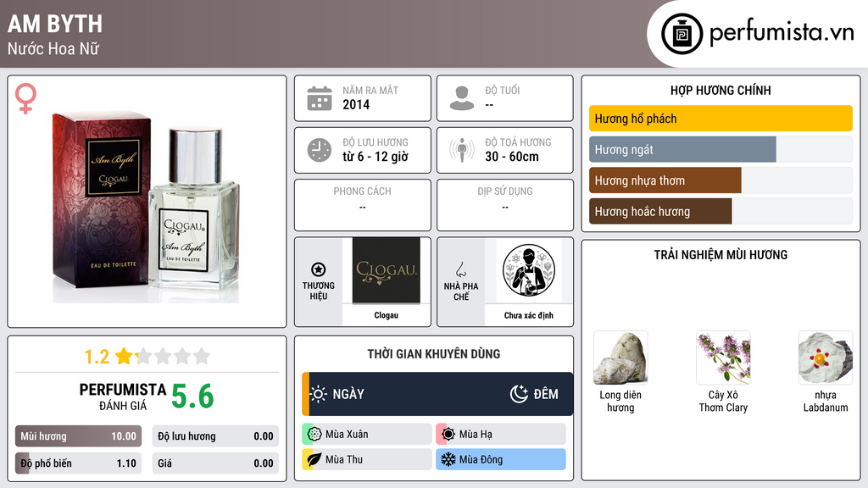Select the Mùa Hạ season button
The image size is (868, 488).
[x=501, y=435]
